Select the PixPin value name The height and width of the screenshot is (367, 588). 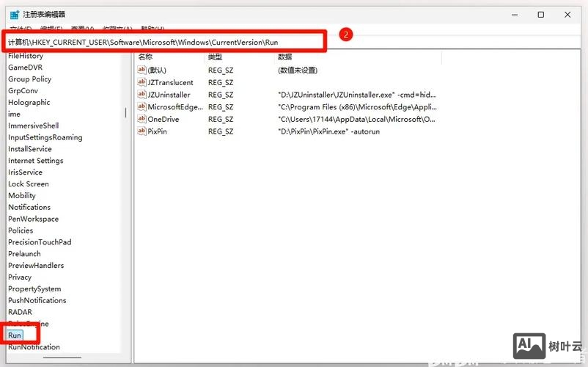click(x=157, y=131)
